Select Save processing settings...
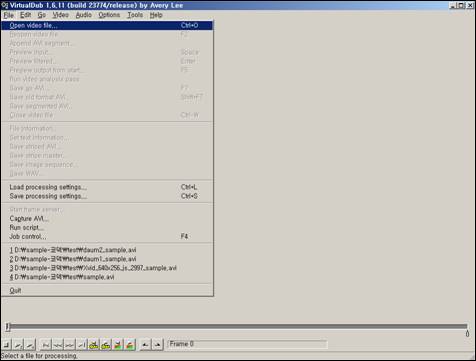The height and width of the screenshot is (361, 476). coord(107,196)
